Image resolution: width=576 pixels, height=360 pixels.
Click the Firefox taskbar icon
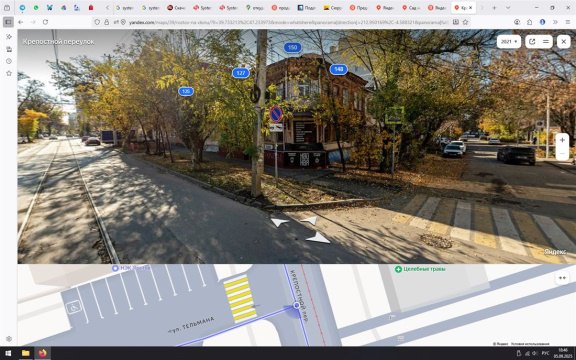[x=43, y=353]
